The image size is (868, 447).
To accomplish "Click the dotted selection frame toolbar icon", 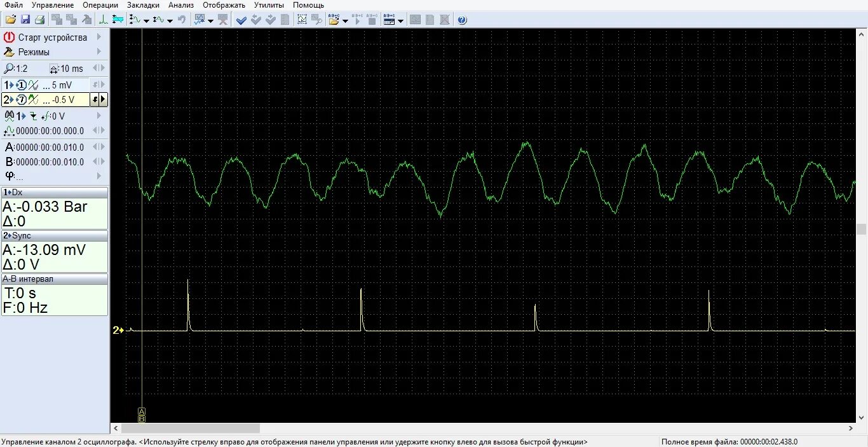I will coord(302,20).
